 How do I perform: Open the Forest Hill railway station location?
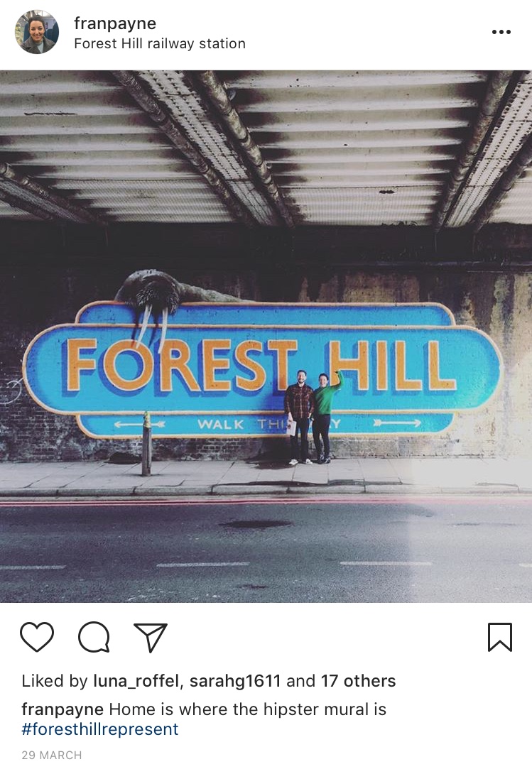coord(160,43)
